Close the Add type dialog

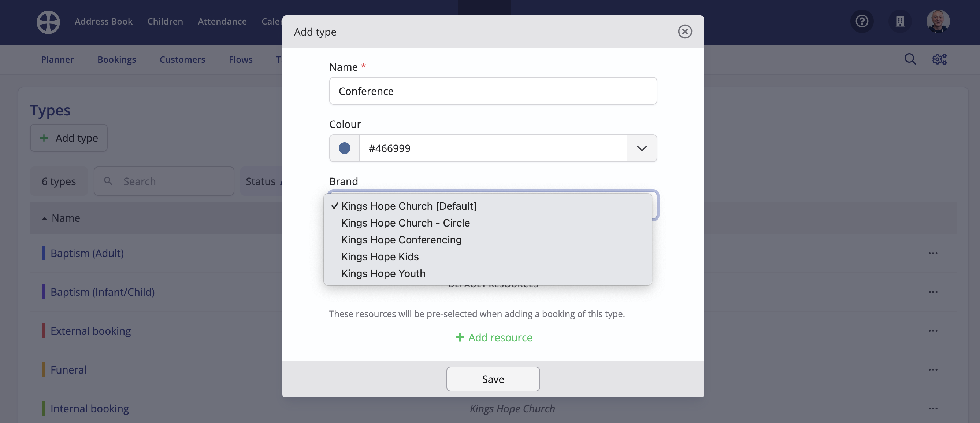[x=685, y=32]
